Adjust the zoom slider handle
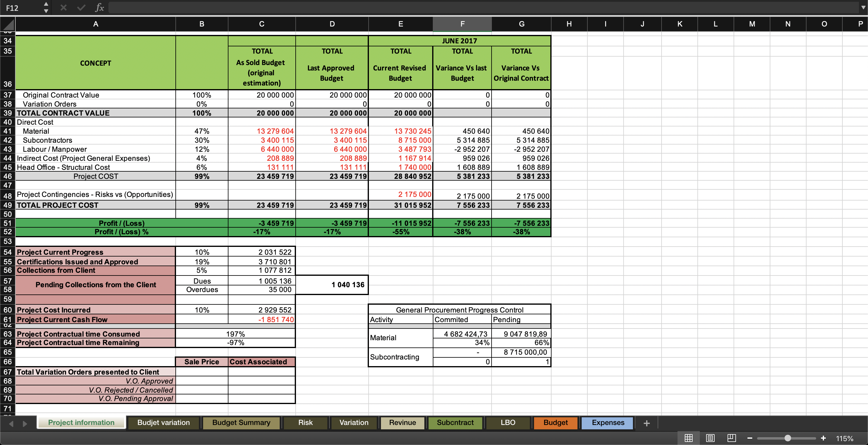 (788, 438)
